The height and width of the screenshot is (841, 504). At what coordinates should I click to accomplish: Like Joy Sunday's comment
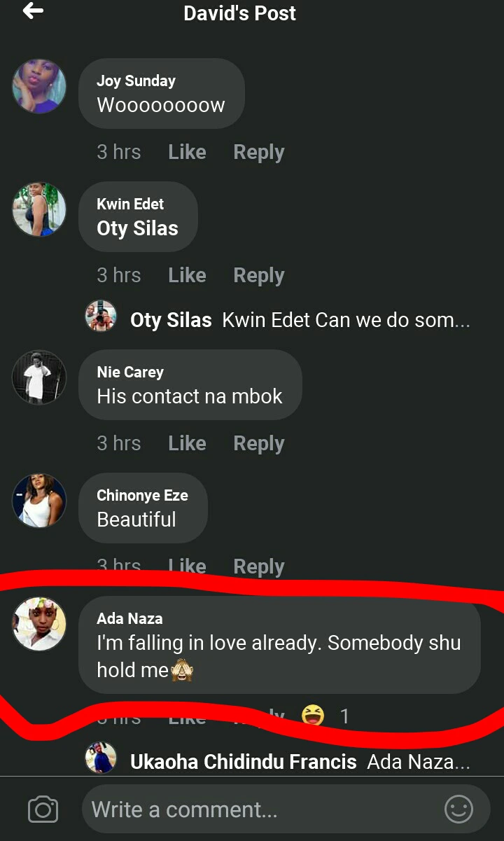click(187, 153)
